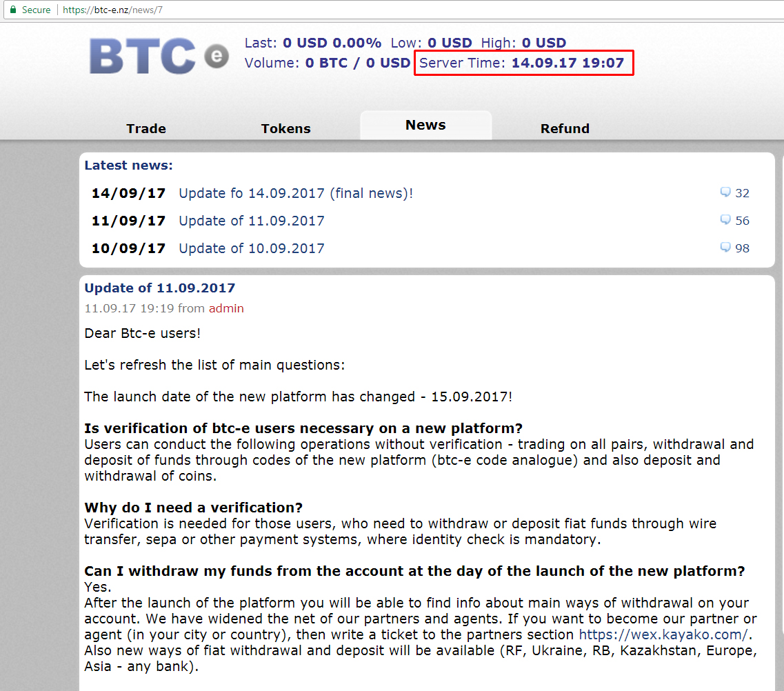The width and height of the screenshot is (784, 691).
Task: Click the comment bubble icon beside 56
Action: point(725,220)
